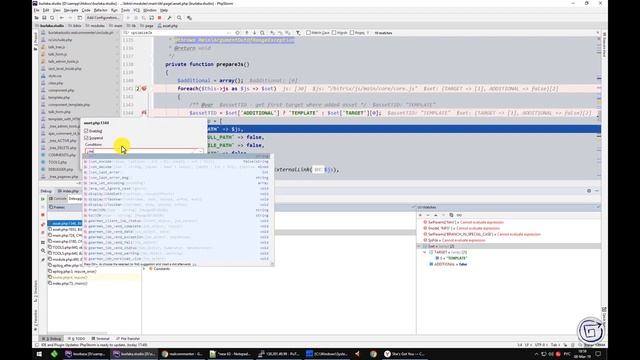Click the red Stop icon in main toolbar

point(160,18)
